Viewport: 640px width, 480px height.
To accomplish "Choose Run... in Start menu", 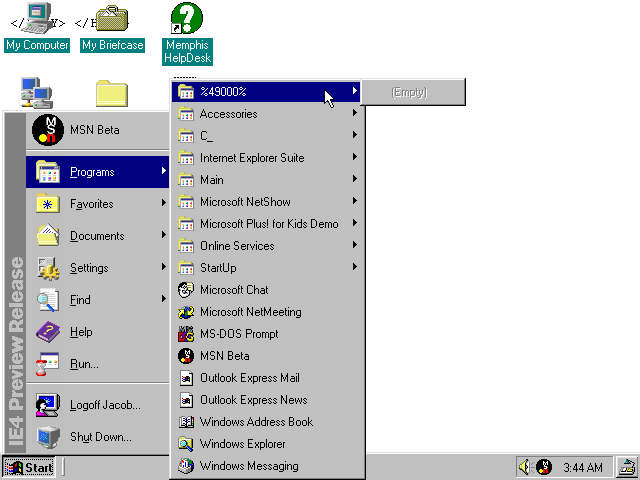I will point(98,364).
